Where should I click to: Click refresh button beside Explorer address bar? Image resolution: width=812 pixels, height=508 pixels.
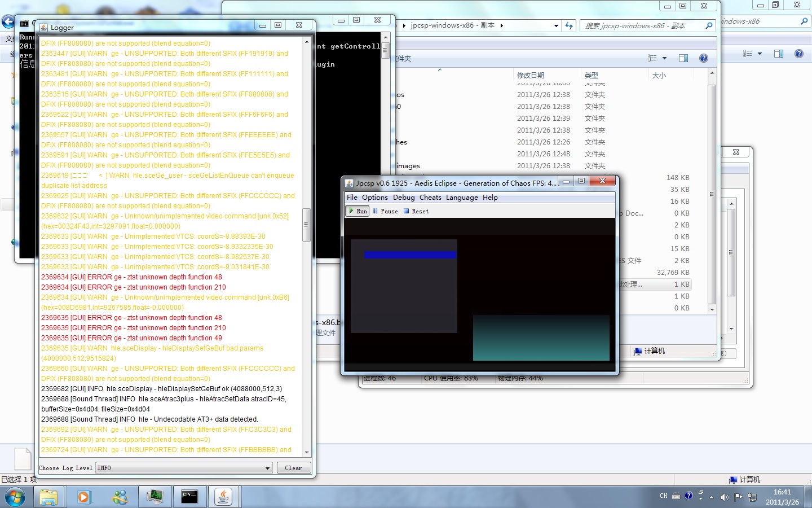569,25
